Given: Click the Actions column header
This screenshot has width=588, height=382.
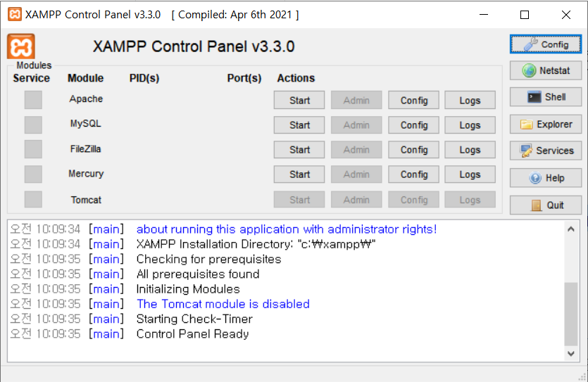Looking at the screenshot, I should tap(296, 78).
